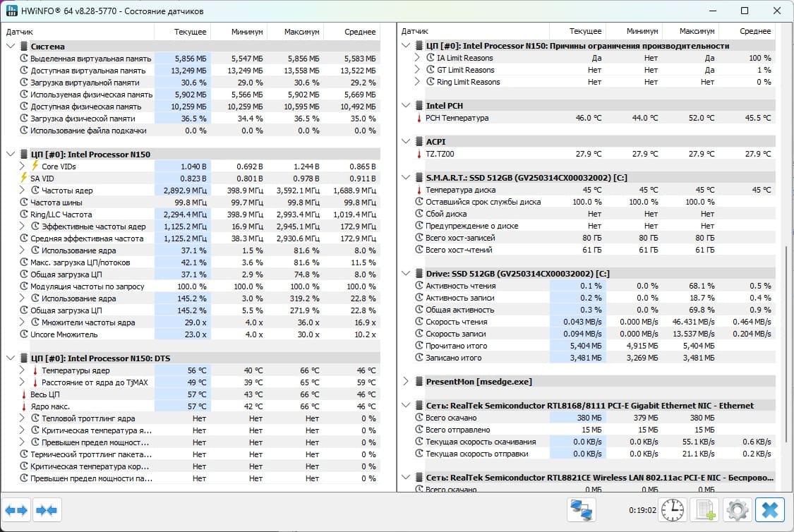This screenshot has width=794, height=532.
Task: Click the clock icon beside Частота шины
Action: coord(24,202)
